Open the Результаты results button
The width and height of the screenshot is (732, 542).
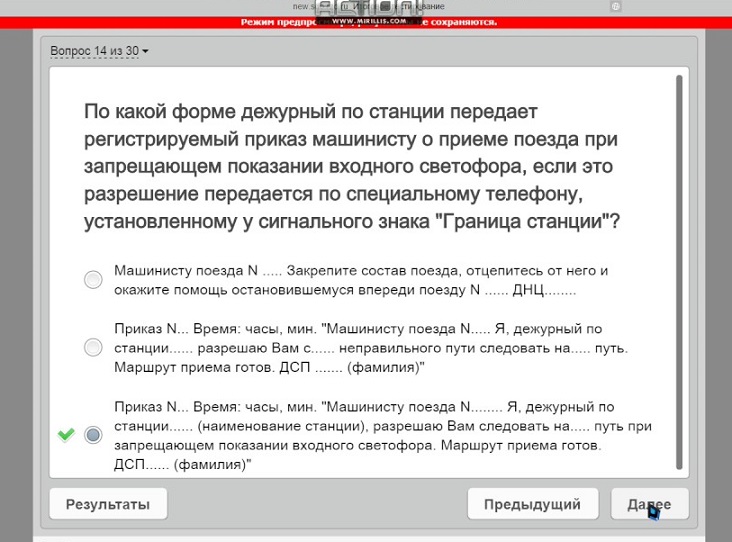coord(108,504)
